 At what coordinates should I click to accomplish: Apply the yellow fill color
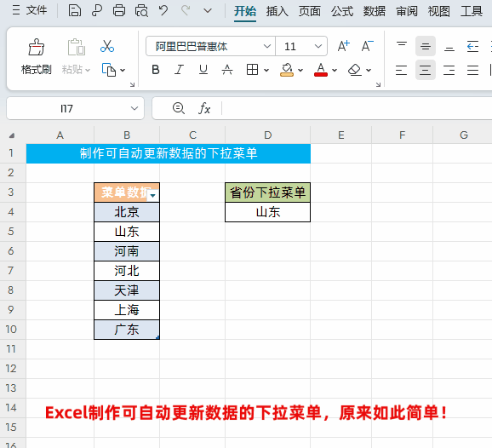tap(287, 70)
